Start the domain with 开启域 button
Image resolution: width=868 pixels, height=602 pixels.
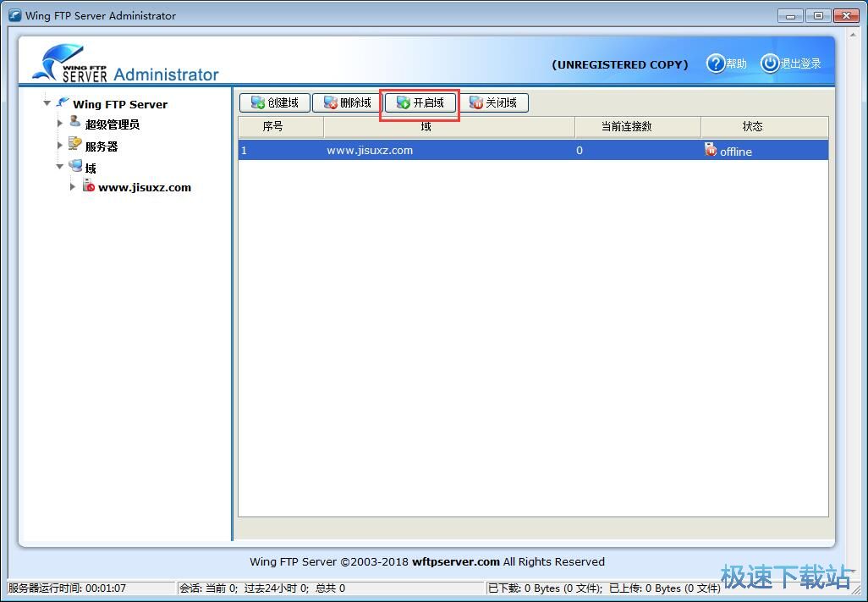(420, 102)
